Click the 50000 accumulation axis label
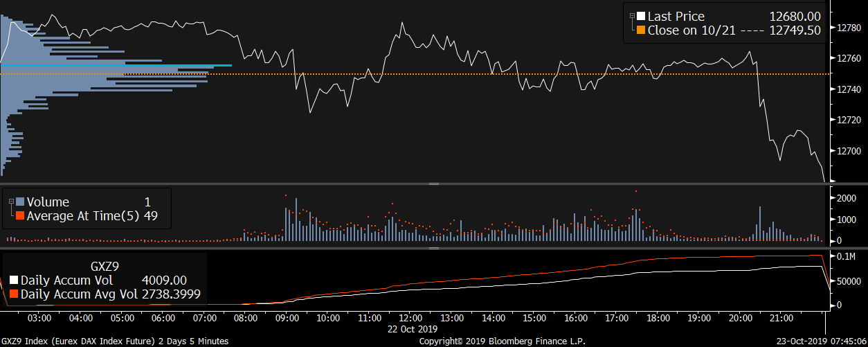The height and width of the screenshot is (347, 868). 849,282
